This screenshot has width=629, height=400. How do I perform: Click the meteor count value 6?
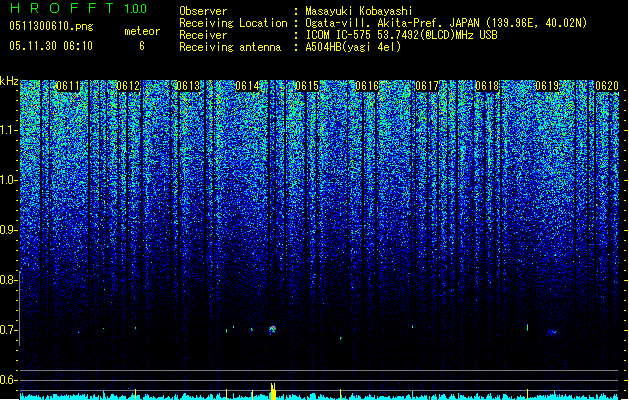pyautogui.click(x=142, y=46)
